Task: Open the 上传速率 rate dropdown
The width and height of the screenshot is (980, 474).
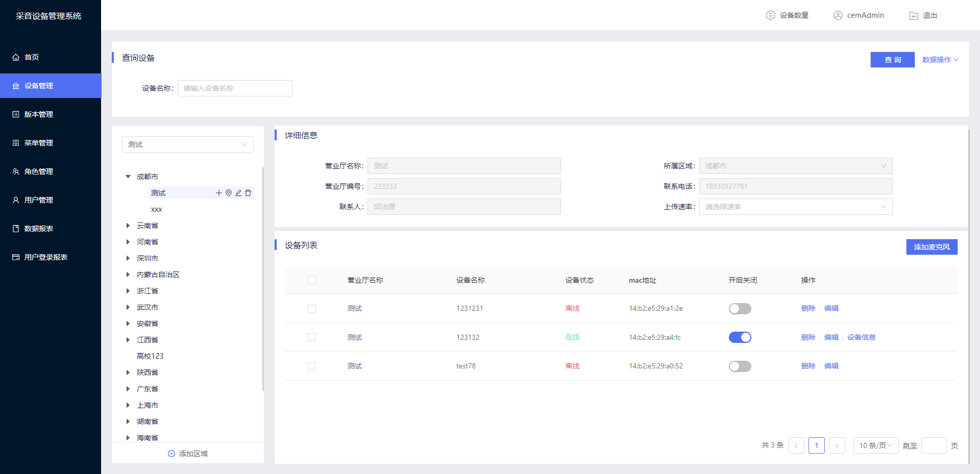Action: pos(796,207)
